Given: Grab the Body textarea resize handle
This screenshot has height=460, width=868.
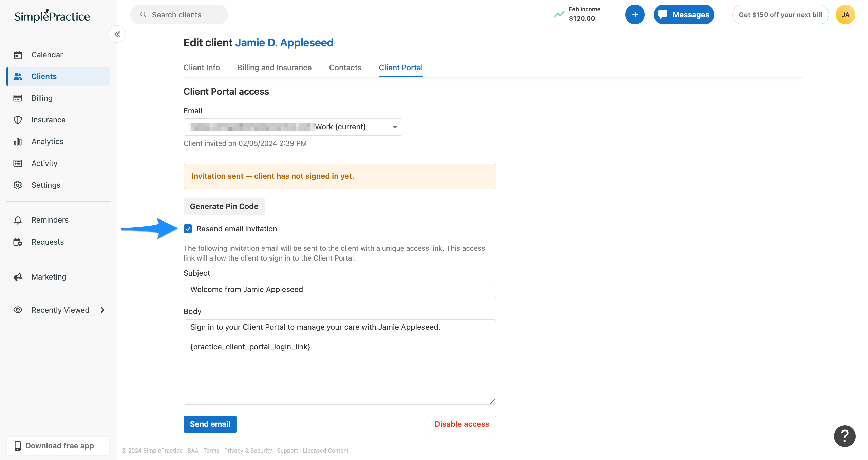Looking at the screenshot, I should pos(493,401).
